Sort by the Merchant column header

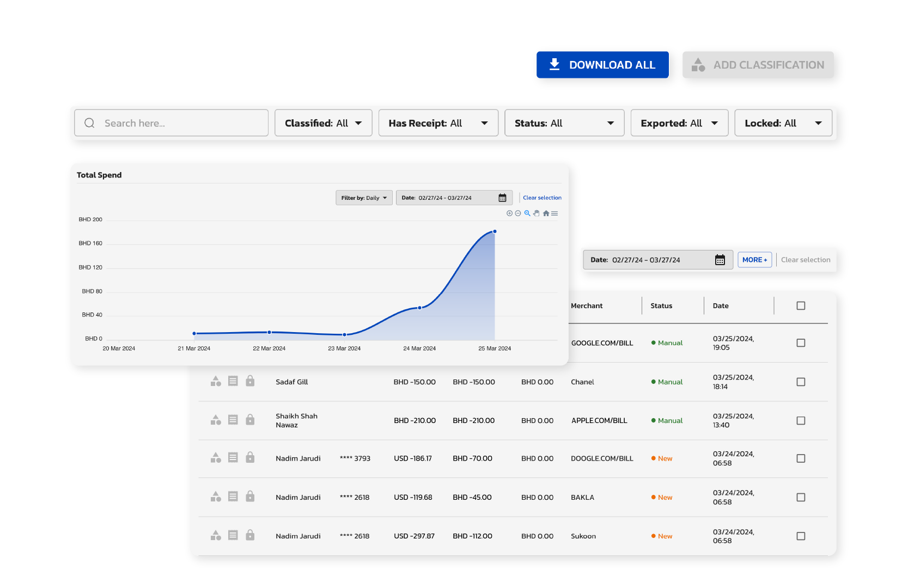click(x=587, y=306)
